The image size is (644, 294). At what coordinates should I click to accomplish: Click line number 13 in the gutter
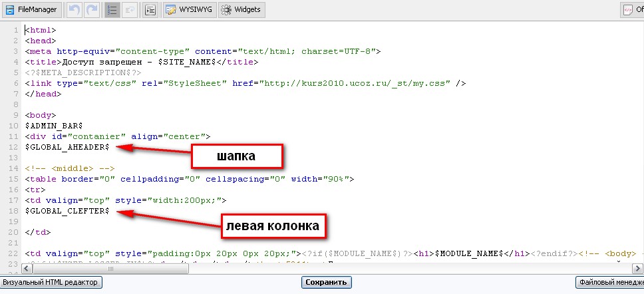pos(13,158)
